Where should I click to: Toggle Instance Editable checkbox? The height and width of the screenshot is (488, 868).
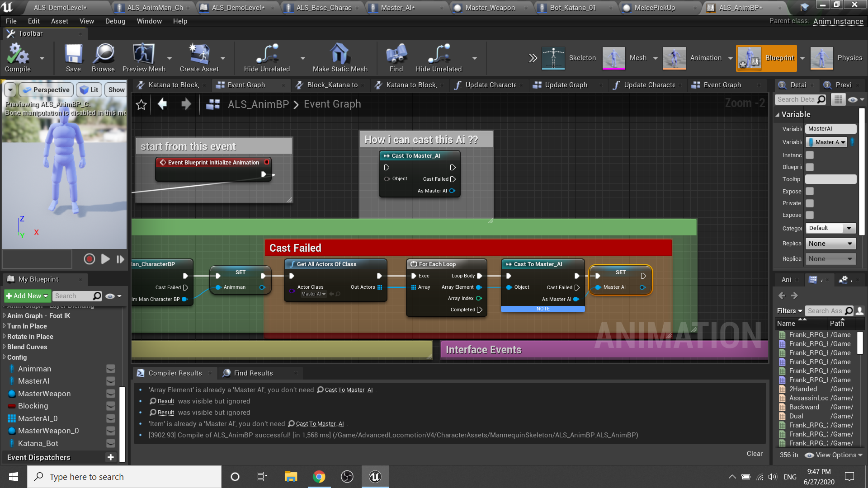click(810, 155)
